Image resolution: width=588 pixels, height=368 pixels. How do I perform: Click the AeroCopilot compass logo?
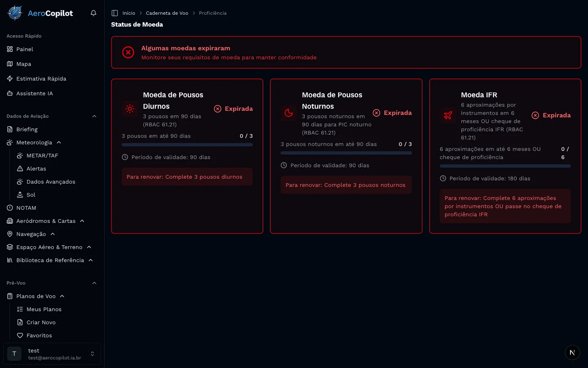(15, 13)
